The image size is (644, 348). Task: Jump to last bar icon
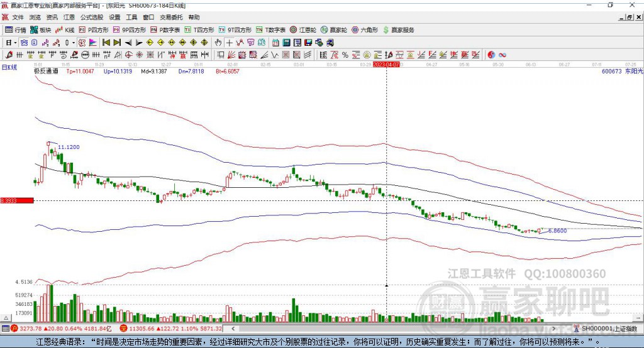point(117,43)
